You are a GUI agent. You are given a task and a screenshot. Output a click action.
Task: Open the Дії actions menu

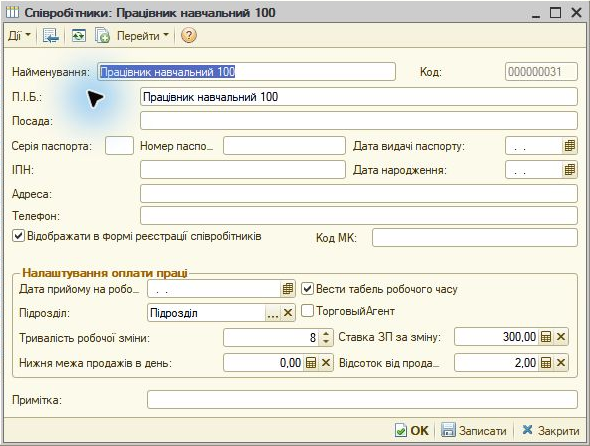pos(19,36)
